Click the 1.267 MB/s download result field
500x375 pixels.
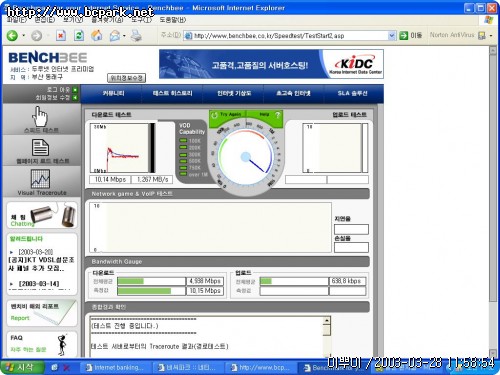point(152,180)
